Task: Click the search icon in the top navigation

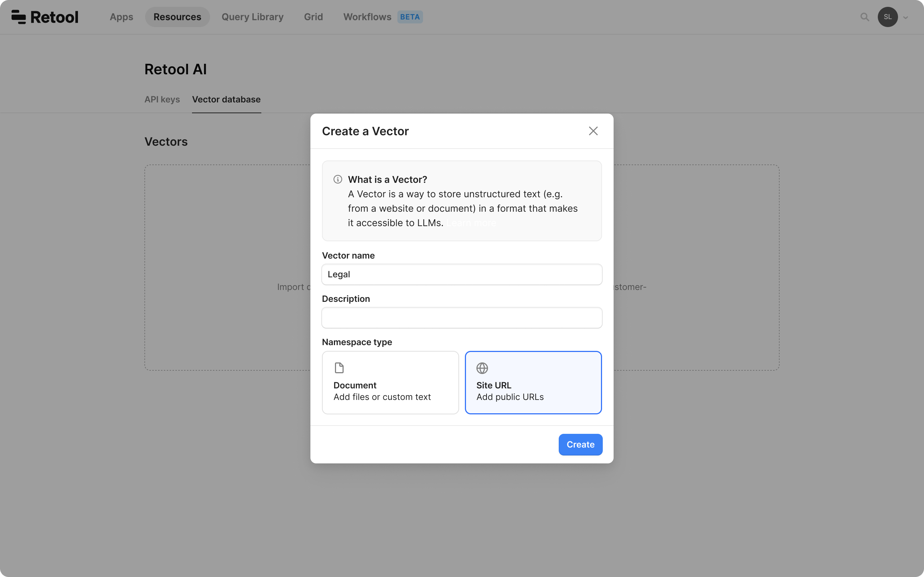Action: click(x=865, y=17)
